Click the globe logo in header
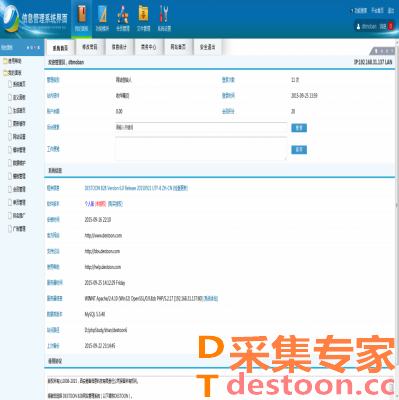399x400 pixels. 10,19
